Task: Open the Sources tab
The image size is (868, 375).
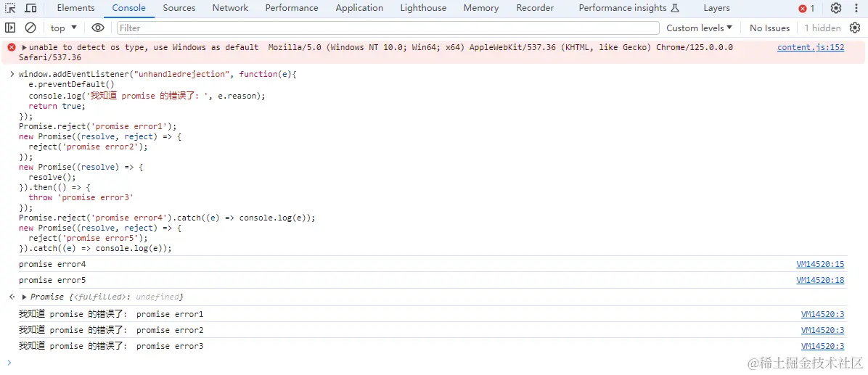Action: tap(179, 8)
